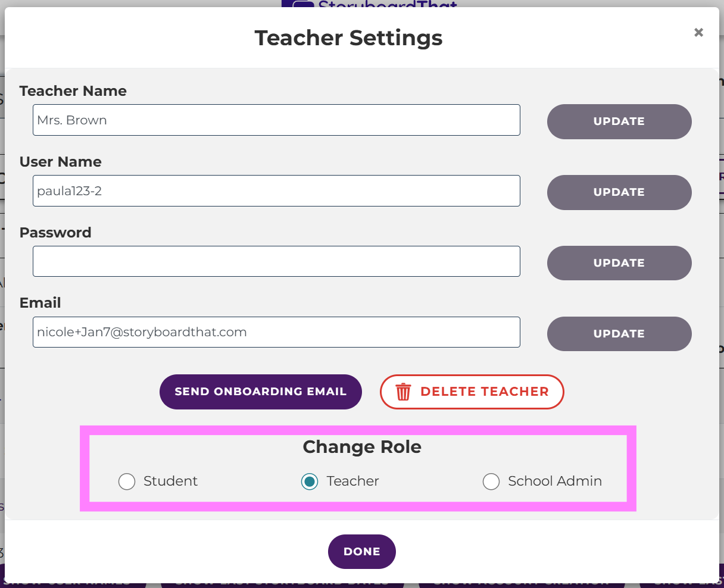
Task: Update the Teacher Name
Action: 619,121
